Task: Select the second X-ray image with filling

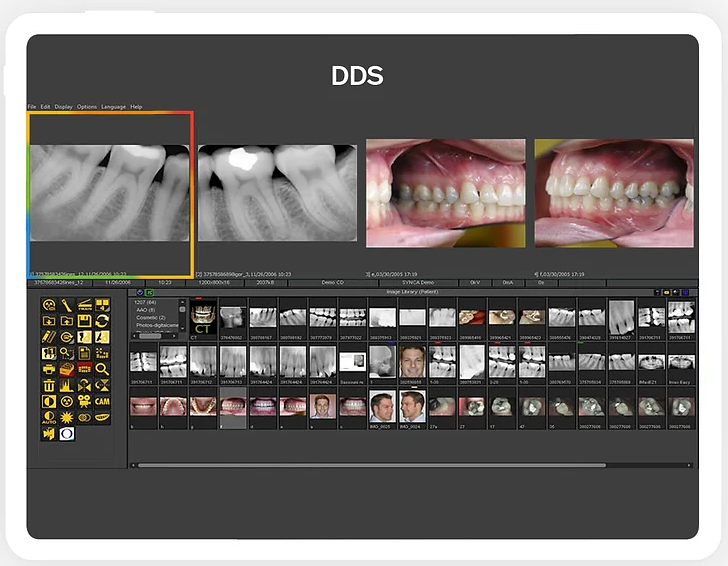Action: point(276,193)
